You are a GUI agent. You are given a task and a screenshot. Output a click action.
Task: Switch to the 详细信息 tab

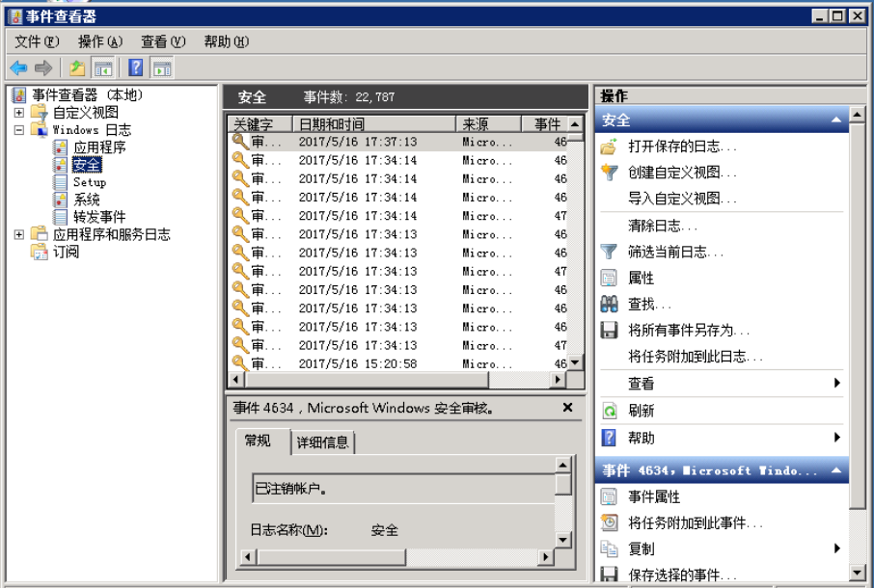[x=323, y=442]
